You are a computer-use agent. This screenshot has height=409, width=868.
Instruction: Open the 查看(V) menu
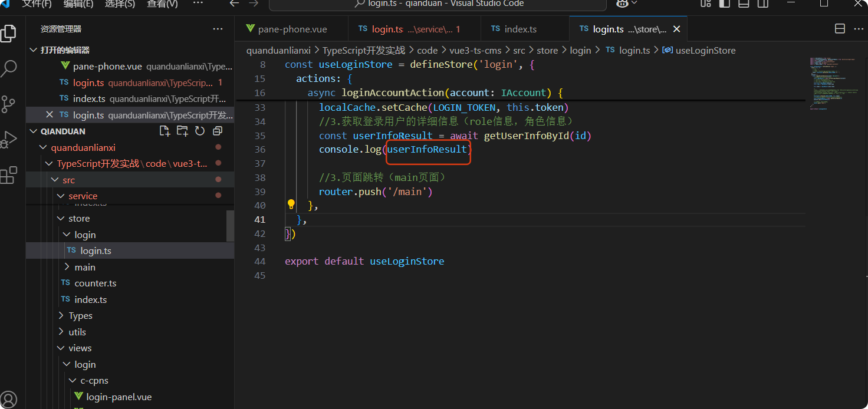click(162, 4)
